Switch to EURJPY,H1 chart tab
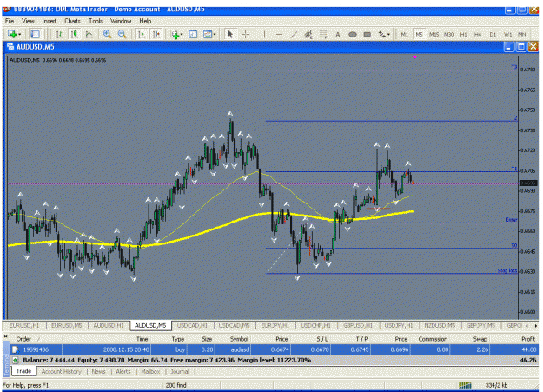The height and width of the screenshot is (392, 543). [x=275, y=325]
